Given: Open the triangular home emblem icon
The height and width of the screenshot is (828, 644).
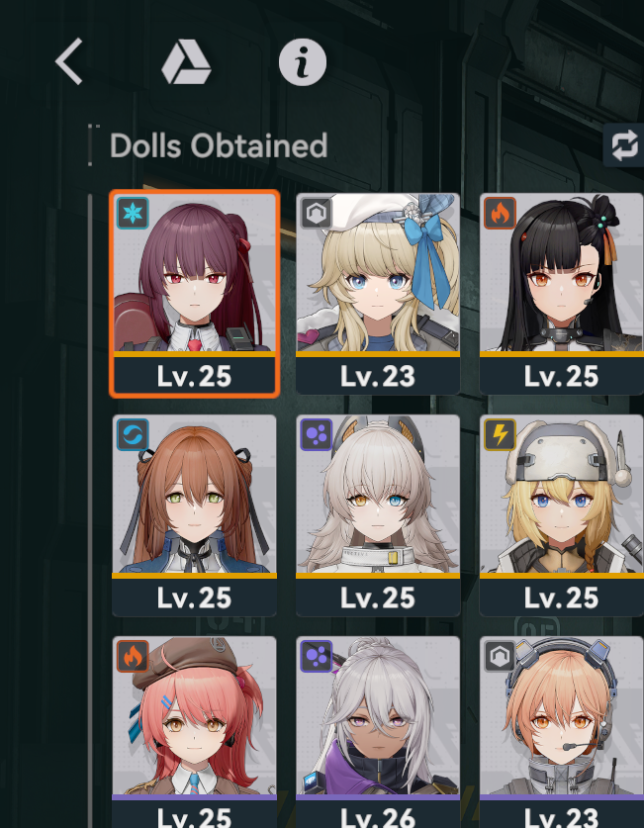Looking at the screenshot, I should (186, 63).
